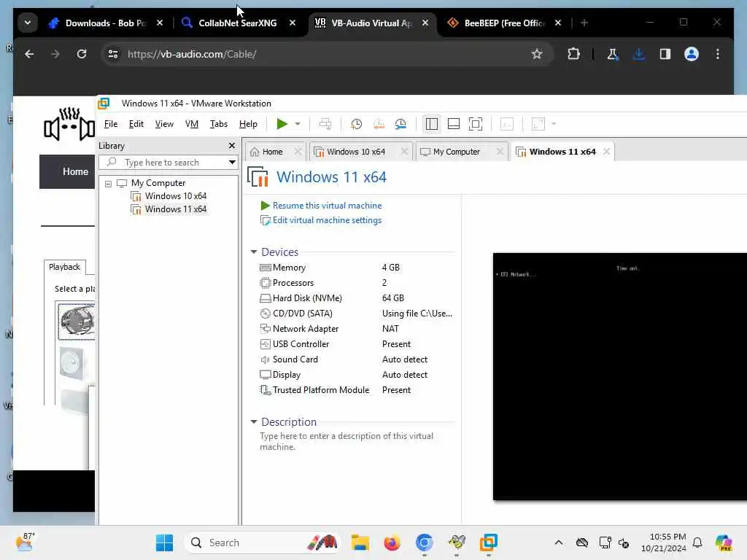Bookmark this page with star icon
The height and width of the screenshot is (560, 747).
[537, 54]
